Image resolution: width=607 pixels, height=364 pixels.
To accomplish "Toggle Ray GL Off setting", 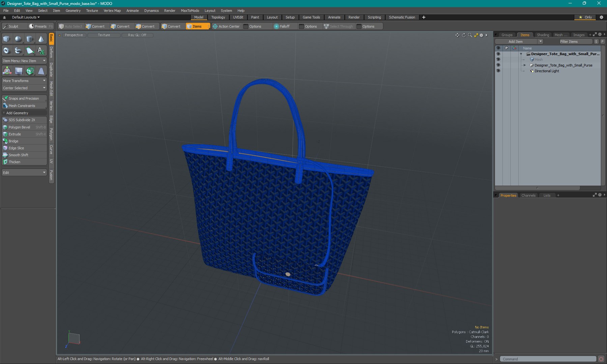I will coord(137,35).
